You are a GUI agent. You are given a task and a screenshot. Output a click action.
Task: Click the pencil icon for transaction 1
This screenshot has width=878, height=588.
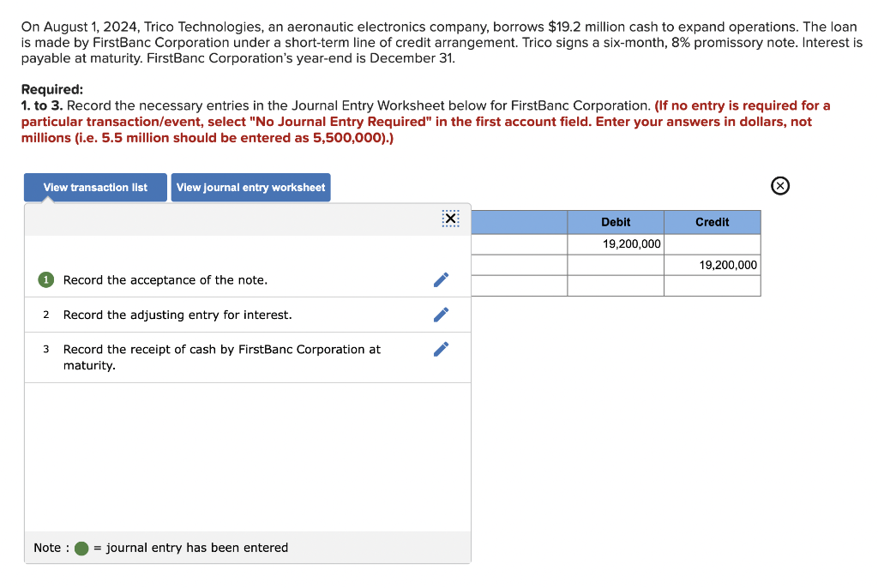click(x=441, y=279)
